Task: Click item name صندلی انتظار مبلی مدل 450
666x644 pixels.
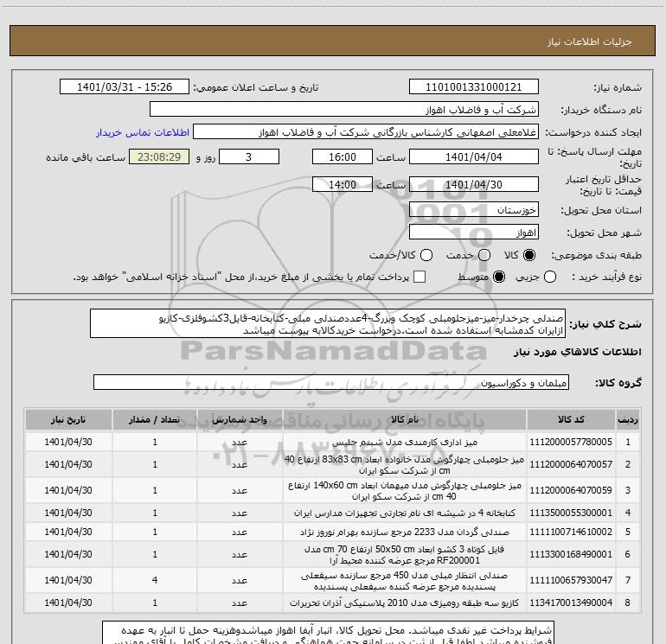Action: pos(405,581)
